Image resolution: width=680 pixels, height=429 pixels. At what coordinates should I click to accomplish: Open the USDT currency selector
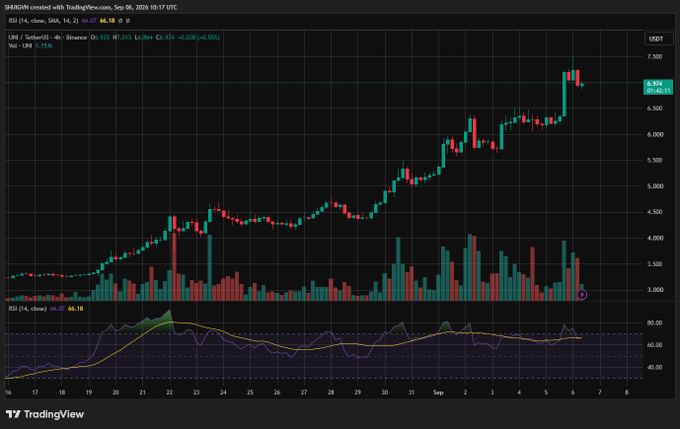(x=658, y=39)
